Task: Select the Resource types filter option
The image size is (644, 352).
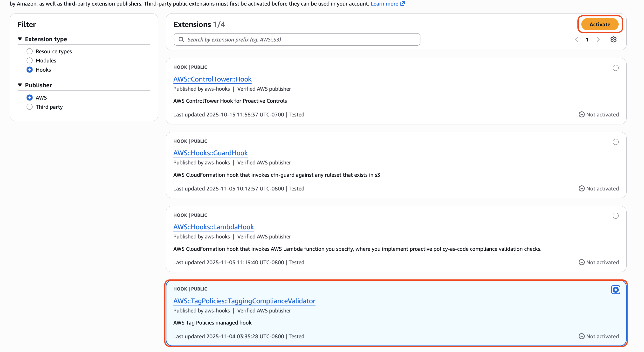Action: coord(29,51)
